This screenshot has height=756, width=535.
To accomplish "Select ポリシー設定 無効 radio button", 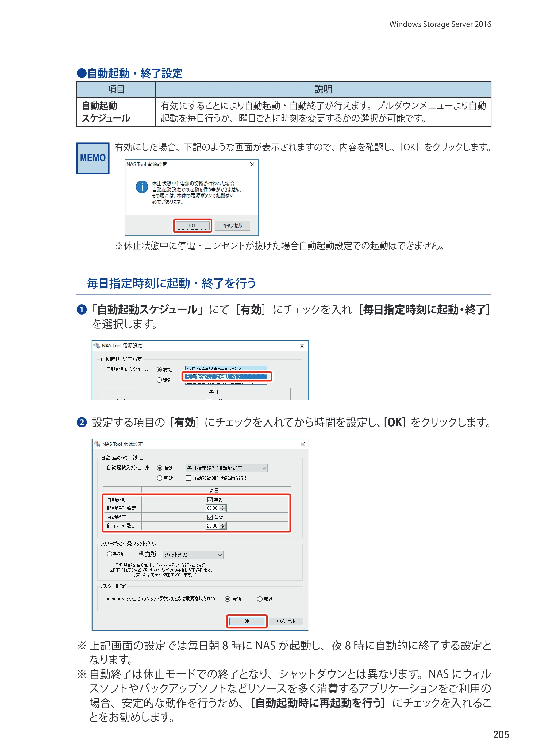I will click(x=260, y=599).
